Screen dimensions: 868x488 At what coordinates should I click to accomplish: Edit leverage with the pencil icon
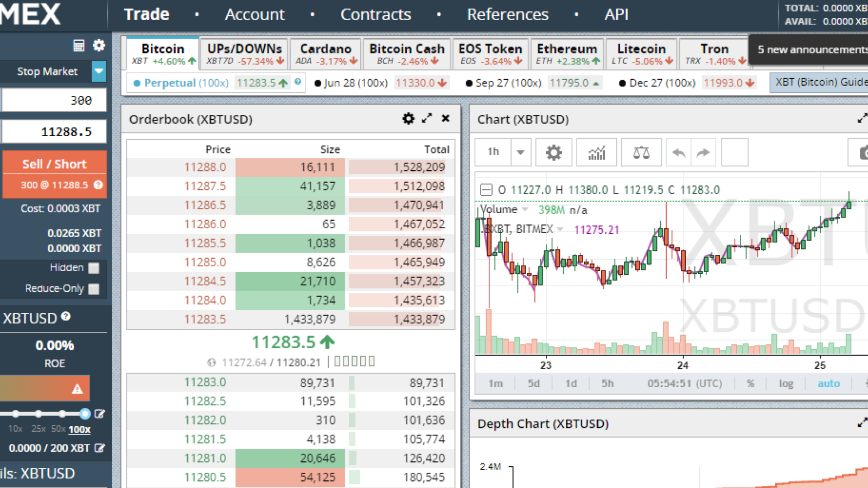pyautogui.click(x=100, y=414)
